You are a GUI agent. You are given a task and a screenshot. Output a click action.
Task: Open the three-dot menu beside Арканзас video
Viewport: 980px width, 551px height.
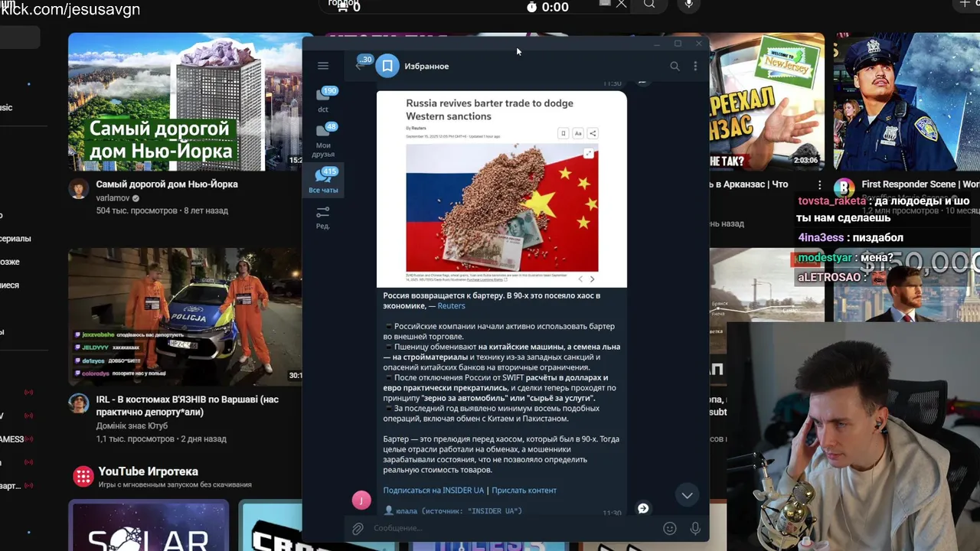pos(820,184)
